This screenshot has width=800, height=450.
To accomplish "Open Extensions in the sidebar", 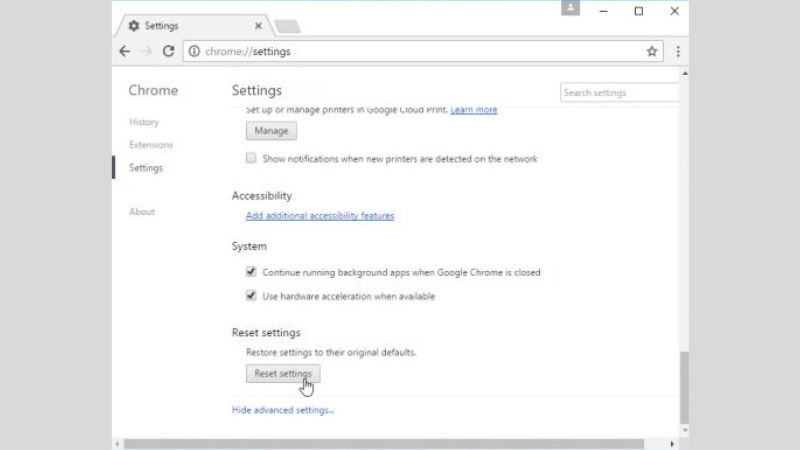I will 151,145.
